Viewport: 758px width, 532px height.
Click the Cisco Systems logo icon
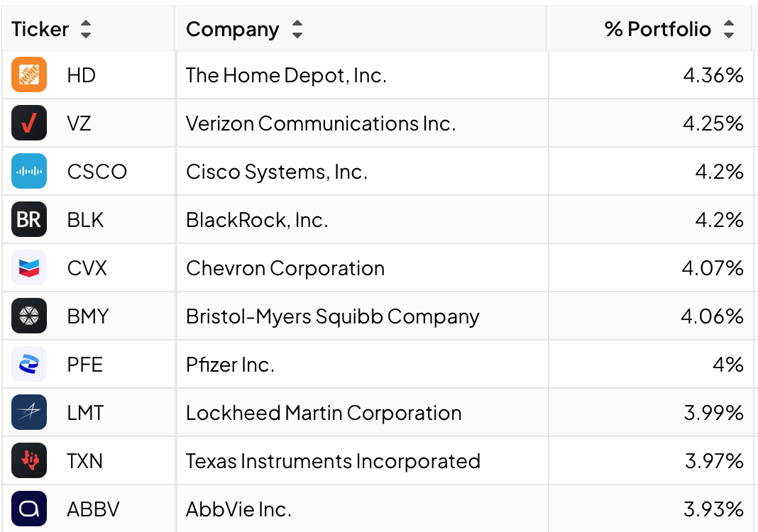29,171
